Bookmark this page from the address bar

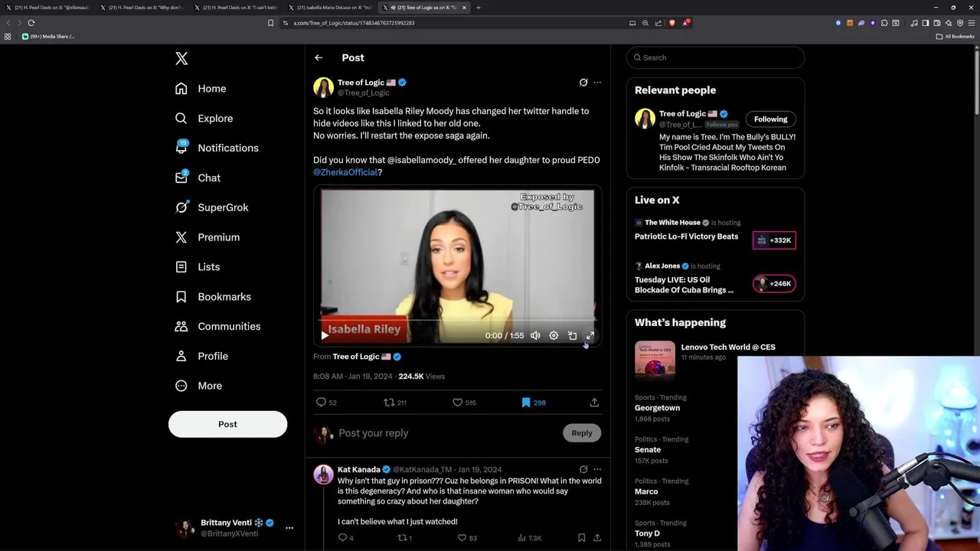[x=270, y=23]
